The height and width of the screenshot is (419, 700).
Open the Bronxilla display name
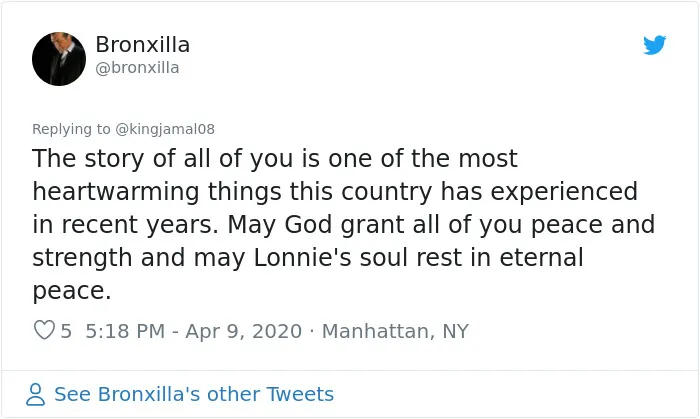point(142,45)
